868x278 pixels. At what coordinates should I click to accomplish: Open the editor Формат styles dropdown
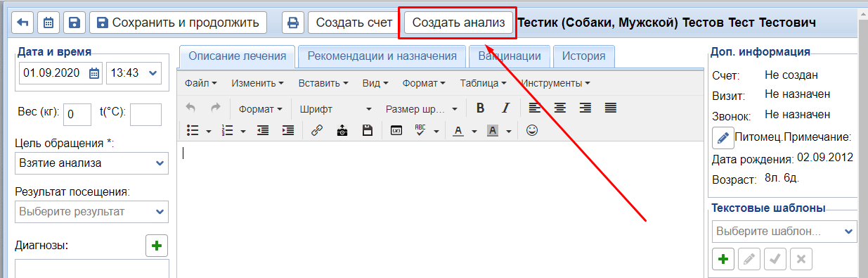[x=260, y=109]
